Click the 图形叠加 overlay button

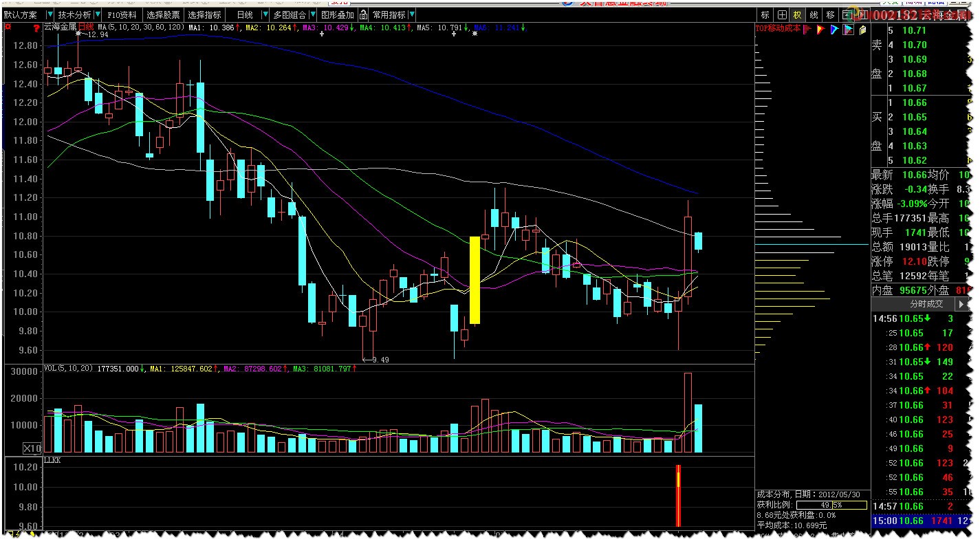click(338, 14)
